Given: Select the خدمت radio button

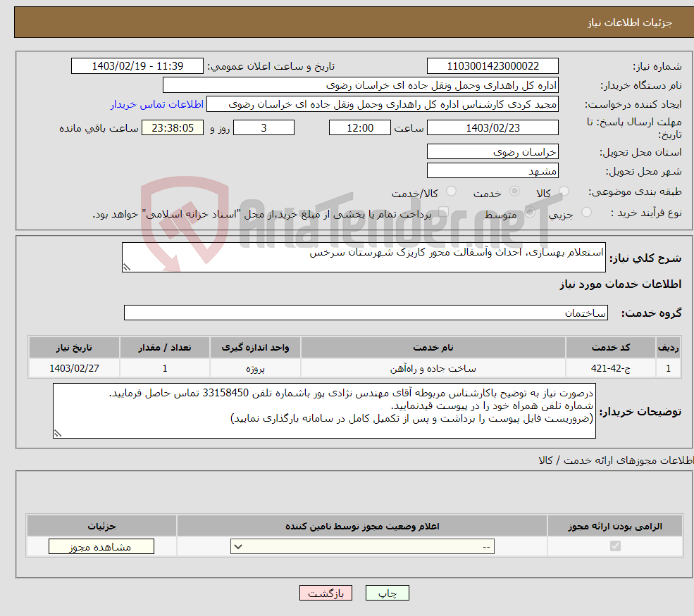Looking at the screenshot, I should 514,191.
